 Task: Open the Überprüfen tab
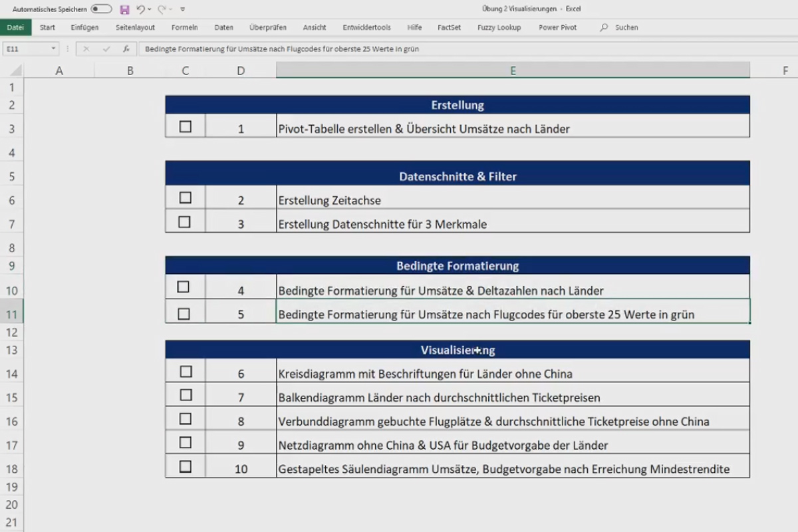(268, 27)
